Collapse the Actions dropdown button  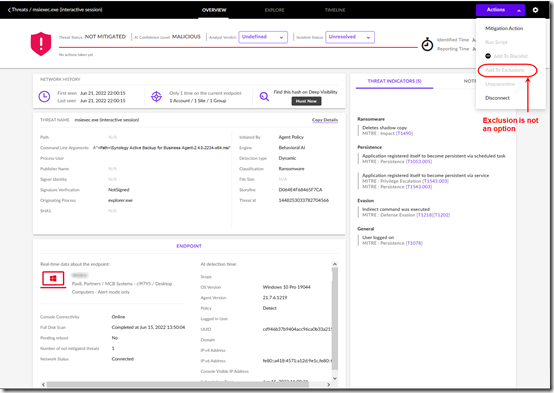[x=500, y=10]
